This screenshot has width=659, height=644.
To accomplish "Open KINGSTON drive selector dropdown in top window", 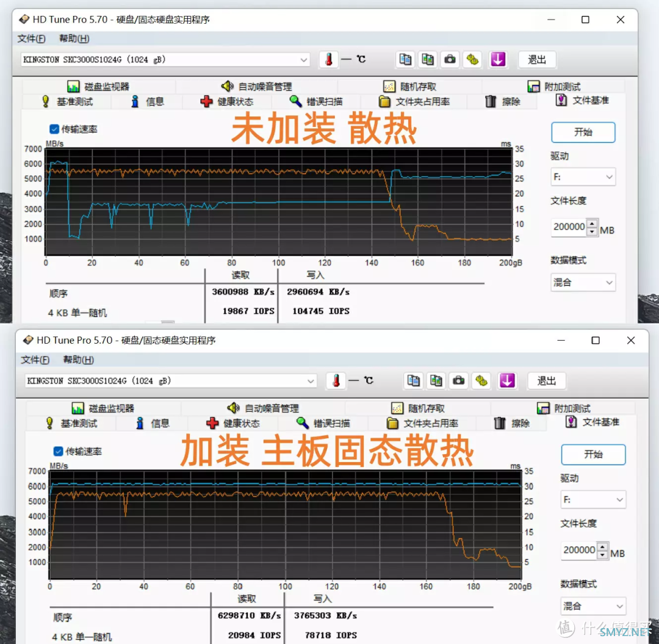I will coord(165,60).
